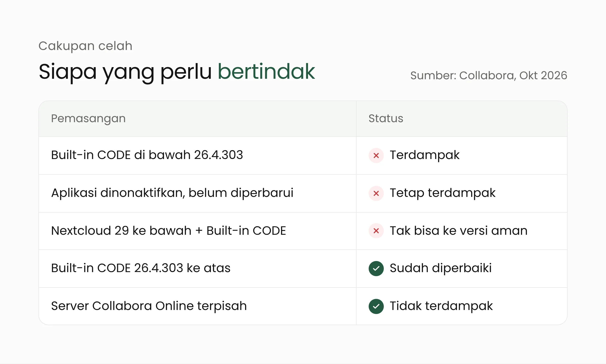The height and width of the screenshot is (364, 606).
Task: Click the row Built-in CODE di bawah 26.4.303
Action: tap(303, 155)
